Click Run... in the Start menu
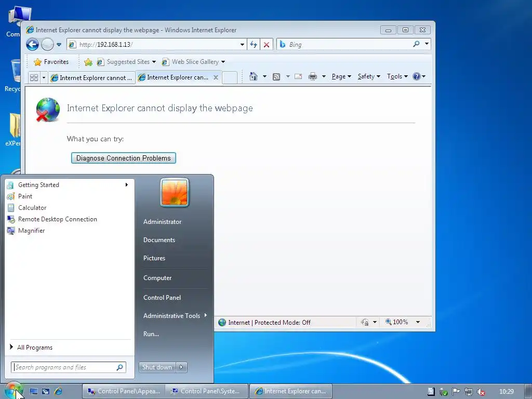This screenshot has width=532, height=399. pos(151,334)
